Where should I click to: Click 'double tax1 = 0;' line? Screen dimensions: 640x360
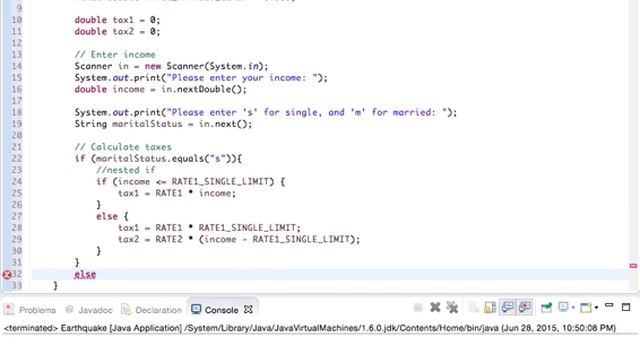[x=117, y=20]
